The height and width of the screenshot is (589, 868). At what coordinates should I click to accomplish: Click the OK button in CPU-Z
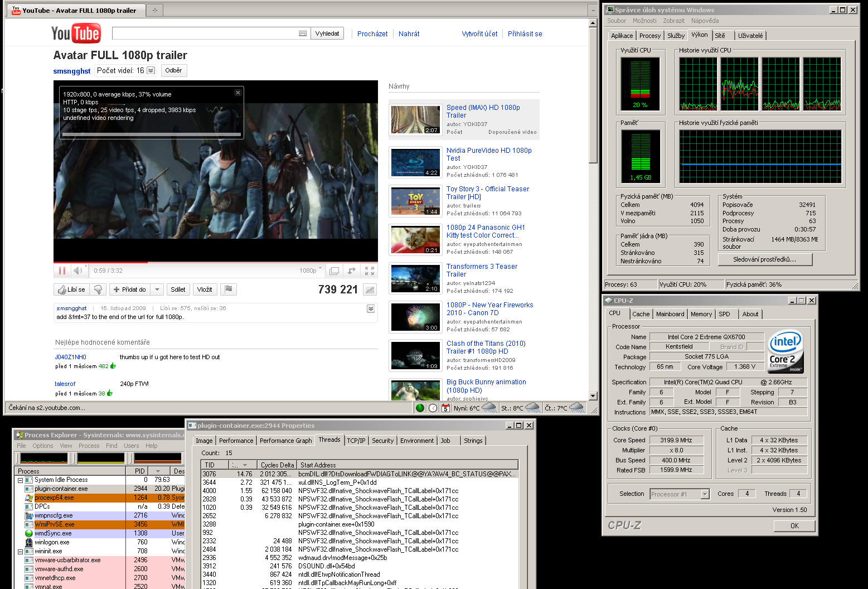[794, 526]
